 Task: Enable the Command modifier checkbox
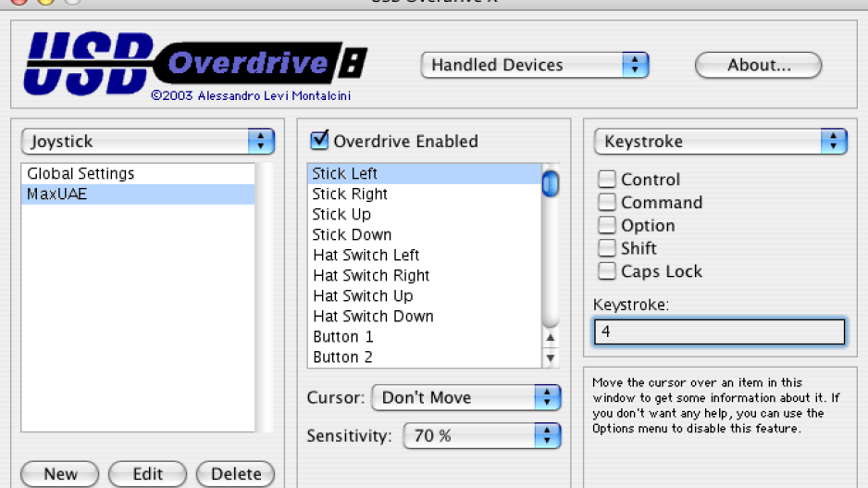click(607, 202)
